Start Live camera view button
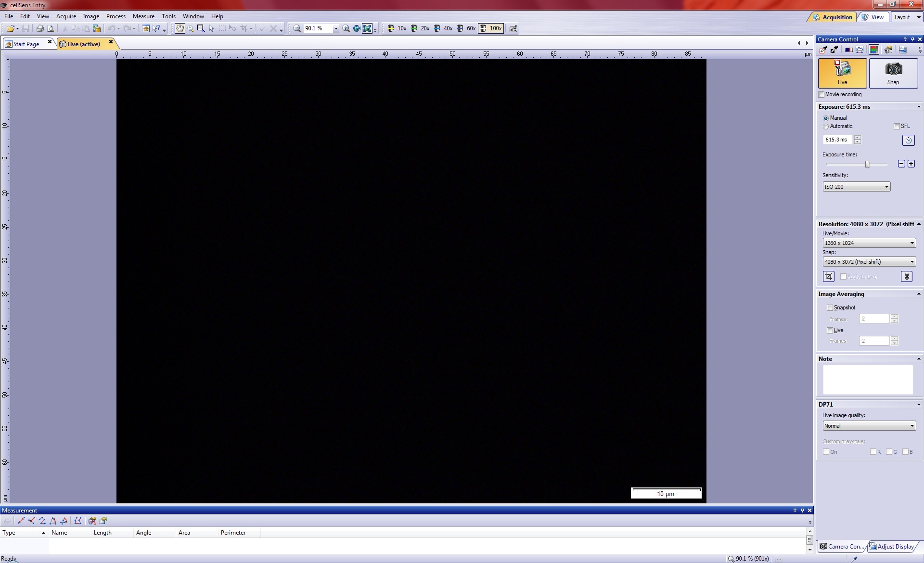Image resolution: width=924 pixels, height=563 pixels. [842, 73]
